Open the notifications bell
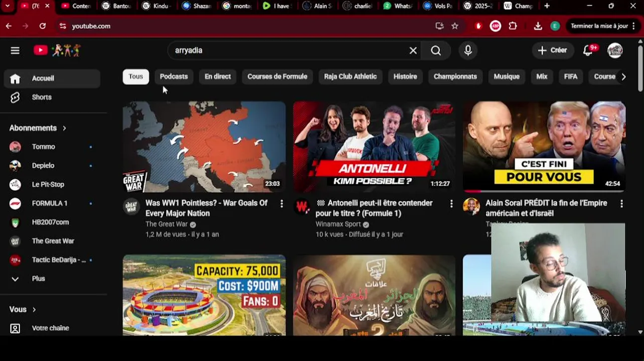The width and height of the screenshot is (644, 361). click(x=588, y=50)
